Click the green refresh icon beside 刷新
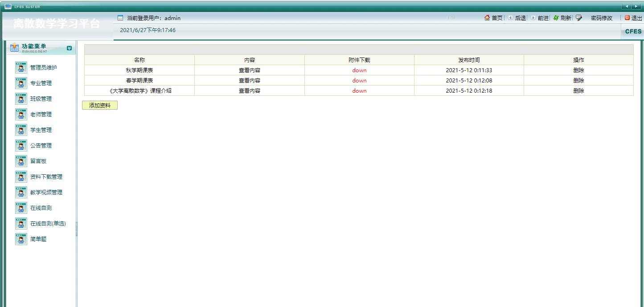This screenshot has width=644, height=307. coord(556,18)
